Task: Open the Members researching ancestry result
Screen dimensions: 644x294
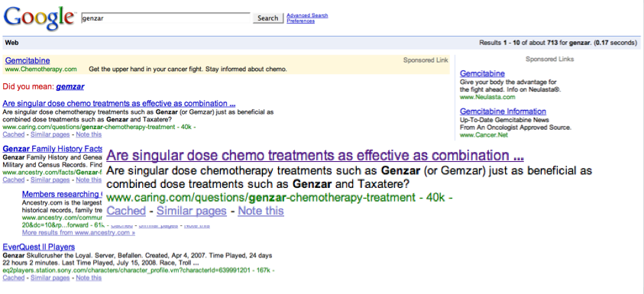Action: (x=63, y=194)
